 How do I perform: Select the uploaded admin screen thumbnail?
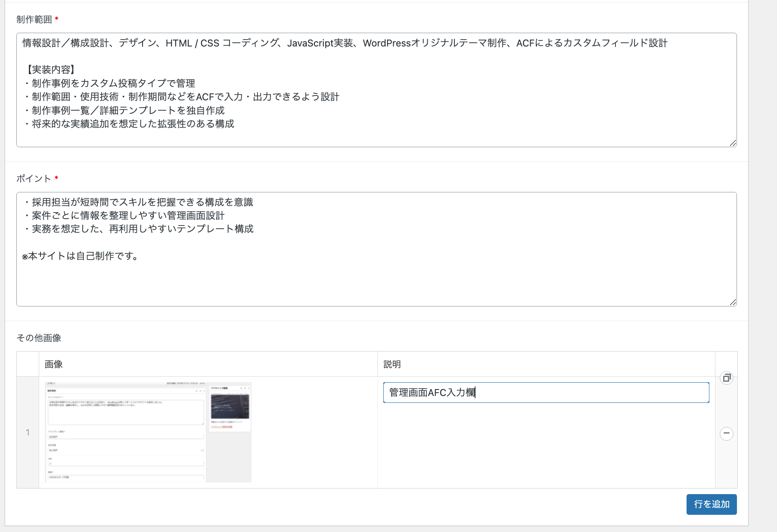pyautogui.click(x=148, y=432)
